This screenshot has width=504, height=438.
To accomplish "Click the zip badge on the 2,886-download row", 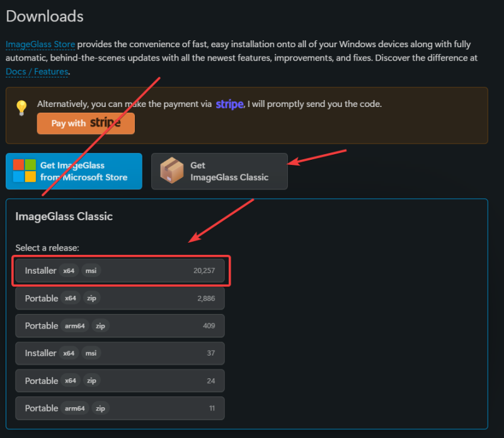I will [91, 298].
